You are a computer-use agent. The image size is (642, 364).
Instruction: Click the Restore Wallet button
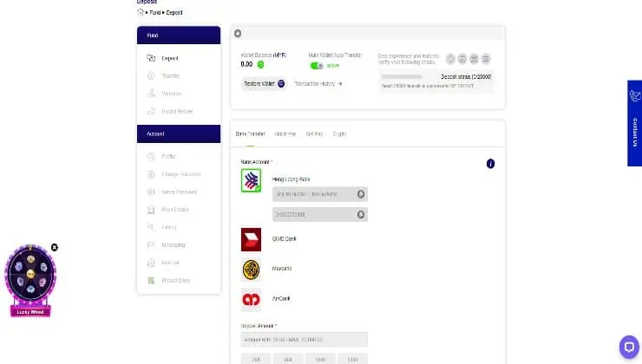pos(264,83)
